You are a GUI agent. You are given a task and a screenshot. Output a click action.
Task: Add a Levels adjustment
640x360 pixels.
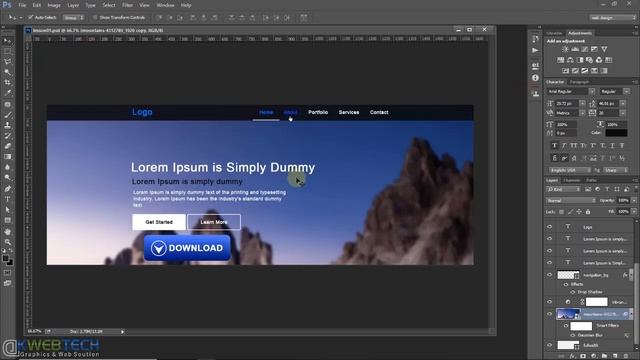[x=575, y=49]
